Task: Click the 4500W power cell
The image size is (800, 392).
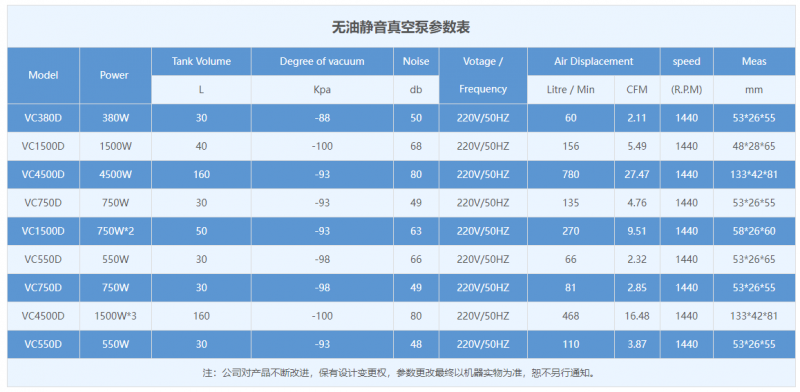Action: pyautogui.click(x=115, y=175)
